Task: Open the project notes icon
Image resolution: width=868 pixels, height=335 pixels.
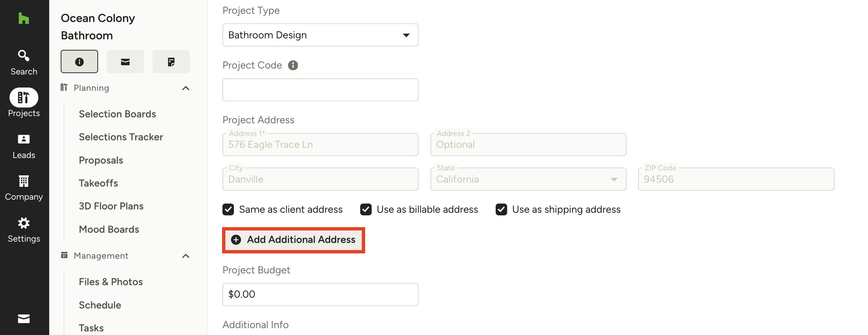Action: click(171, 62)
